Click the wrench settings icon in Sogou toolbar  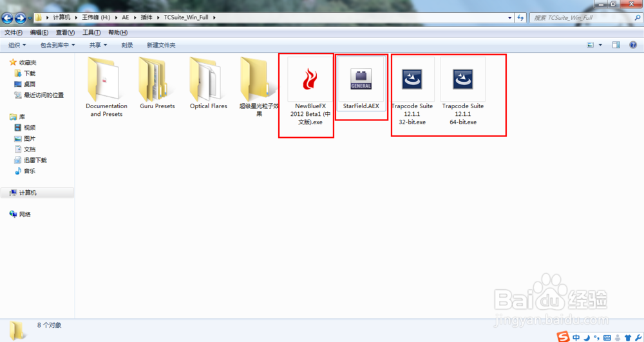pos(638,337)
